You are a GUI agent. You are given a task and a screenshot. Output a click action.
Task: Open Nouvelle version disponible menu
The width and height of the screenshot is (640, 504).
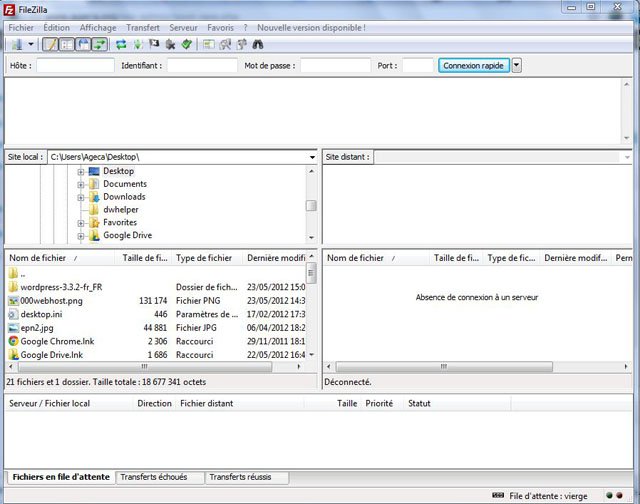311,28
